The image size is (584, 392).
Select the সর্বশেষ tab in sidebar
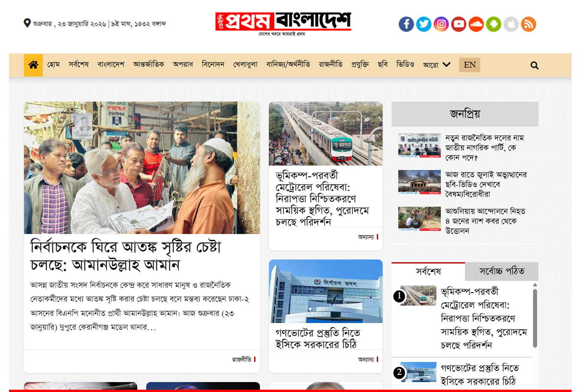(428, 271)
